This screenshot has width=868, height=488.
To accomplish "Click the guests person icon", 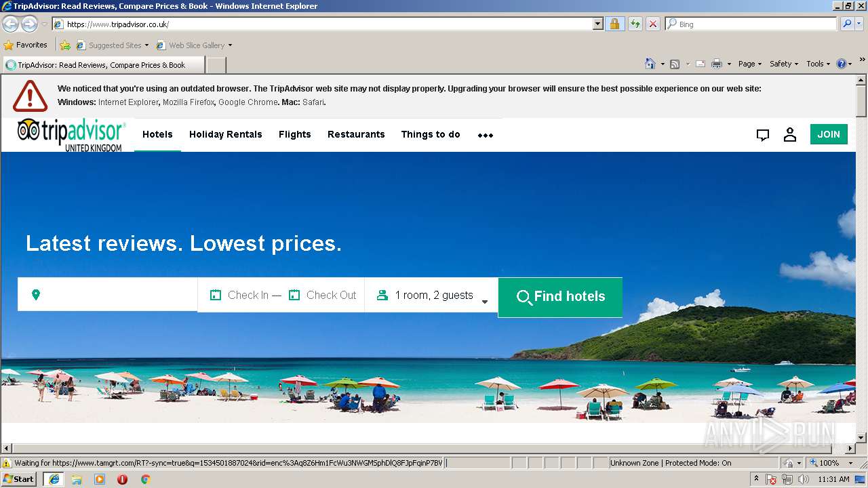I will click(x=382, y=295).
